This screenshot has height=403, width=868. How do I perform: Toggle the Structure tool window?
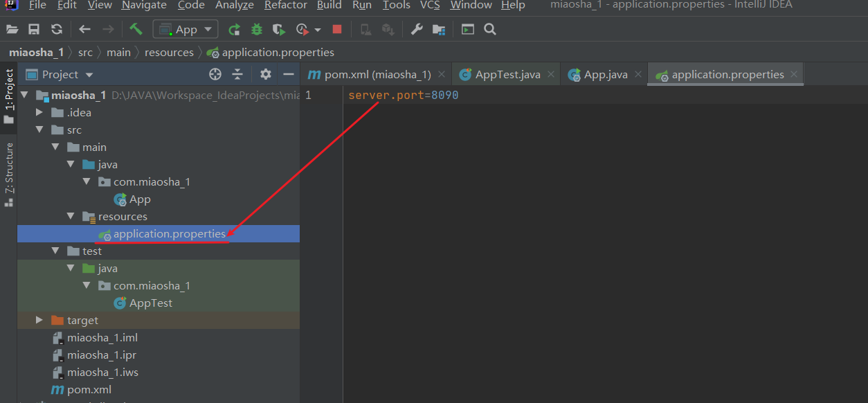[x=8, y=174]
